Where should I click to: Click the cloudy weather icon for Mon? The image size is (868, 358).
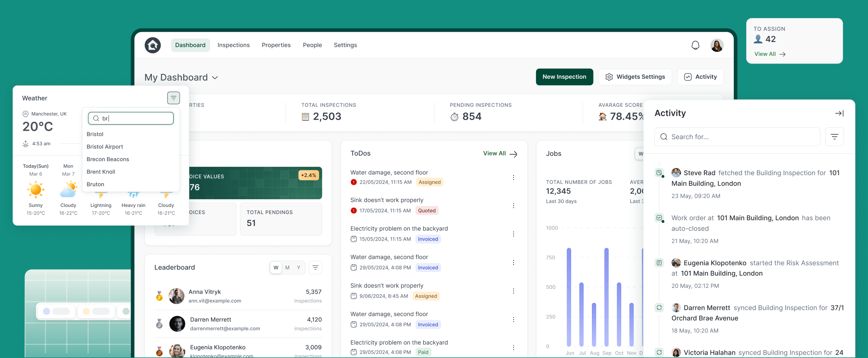pyautogui.click(x=68, y=190)
